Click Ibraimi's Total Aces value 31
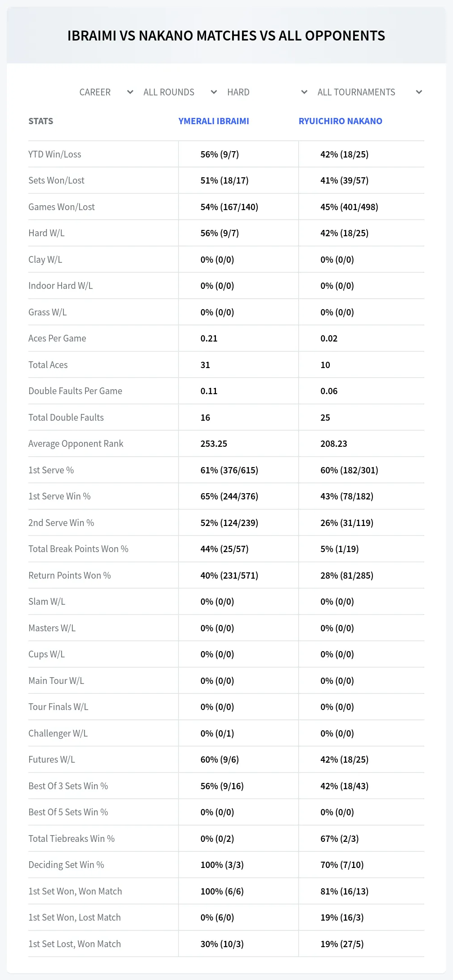This screenshot has height=980, width=453. tap(205, 365)
